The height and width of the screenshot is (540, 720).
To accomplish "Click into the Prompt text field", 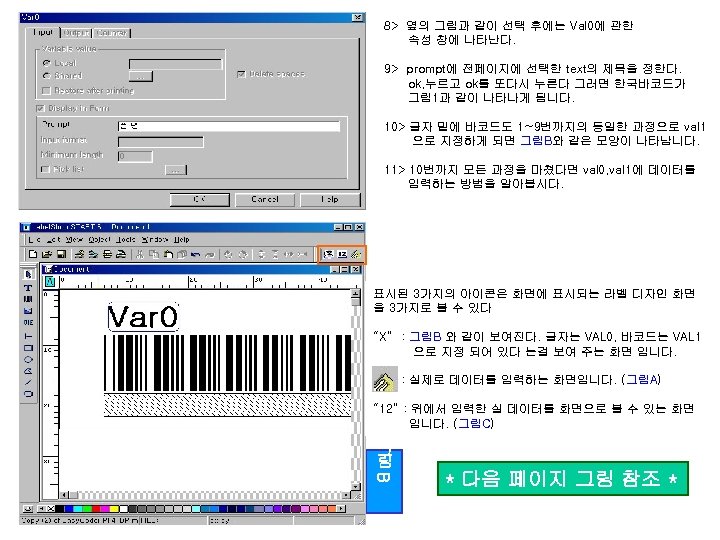I will click(229, 126).
